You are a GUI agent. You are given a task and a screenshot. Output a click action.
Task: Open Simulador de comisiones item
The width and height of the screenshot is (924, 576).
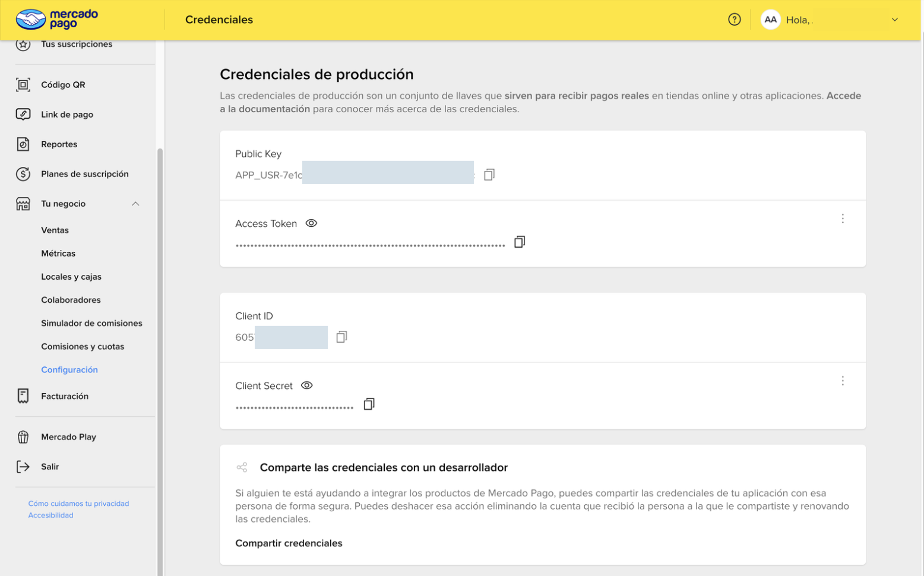tap(91, 323)
